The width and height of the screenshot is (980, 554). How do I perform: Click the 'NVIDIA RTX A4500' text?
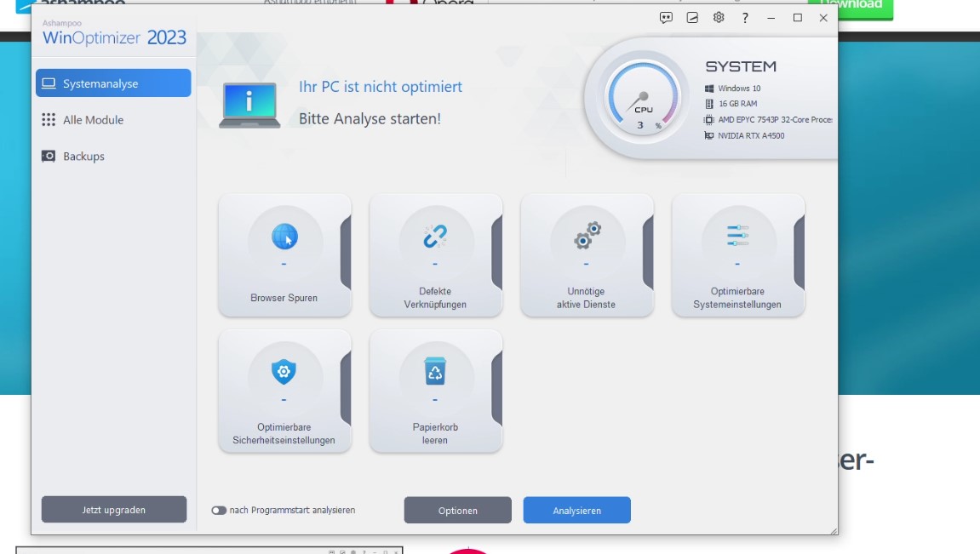pyautogui.click(x=751, y=135)
